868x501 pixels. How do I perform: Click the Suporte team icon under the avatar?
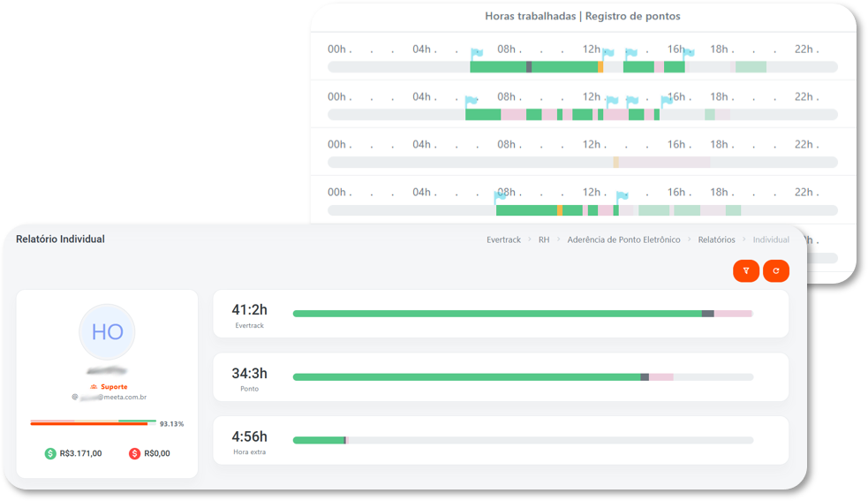pos(94,387)
